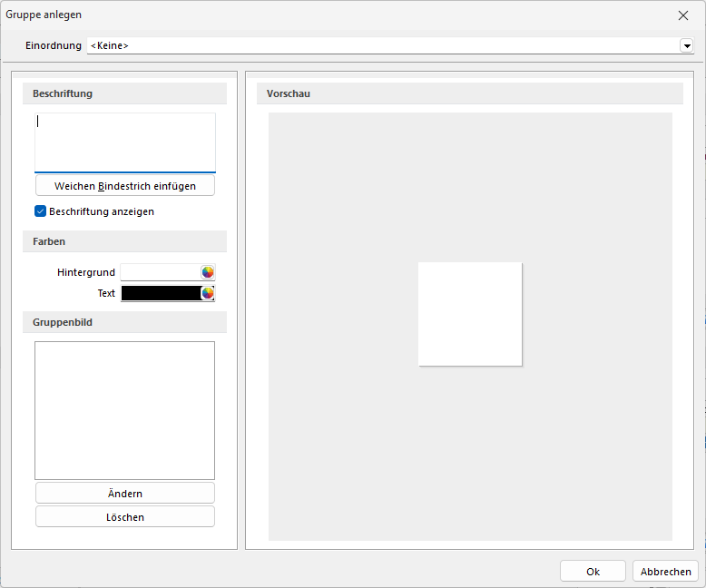
Task: Expand the Einordnung dropdown arrow
Action: point(687,45)
